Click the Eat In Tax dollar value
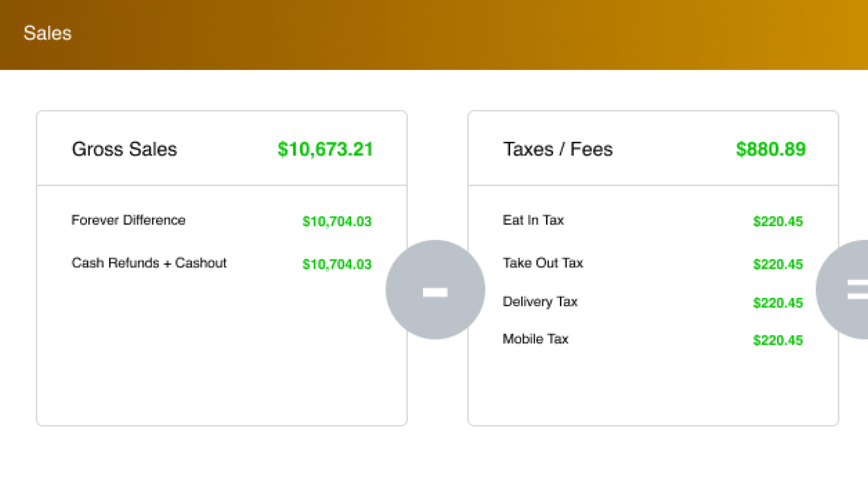This screenshot has height=489, width=868. [x=778, y=222]
